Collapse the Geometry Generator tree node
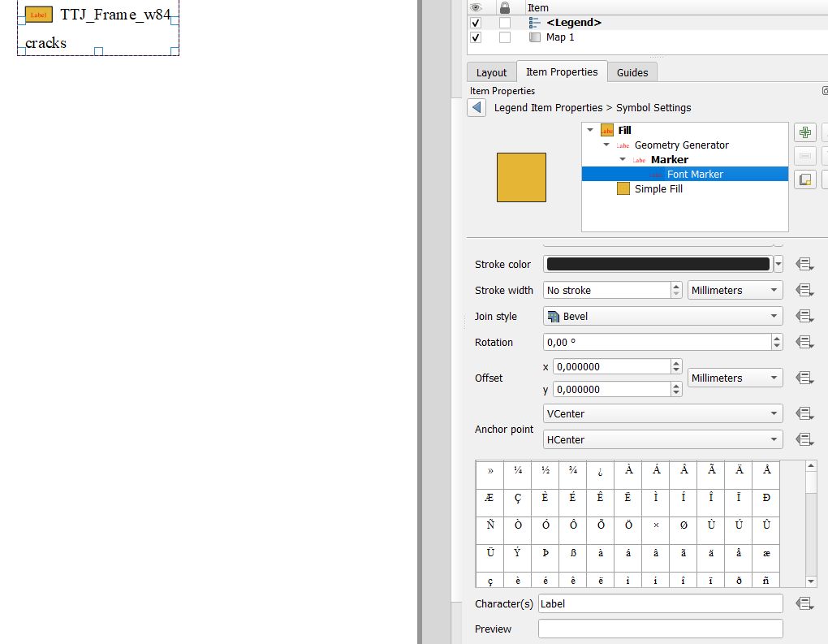 (606, 145)
